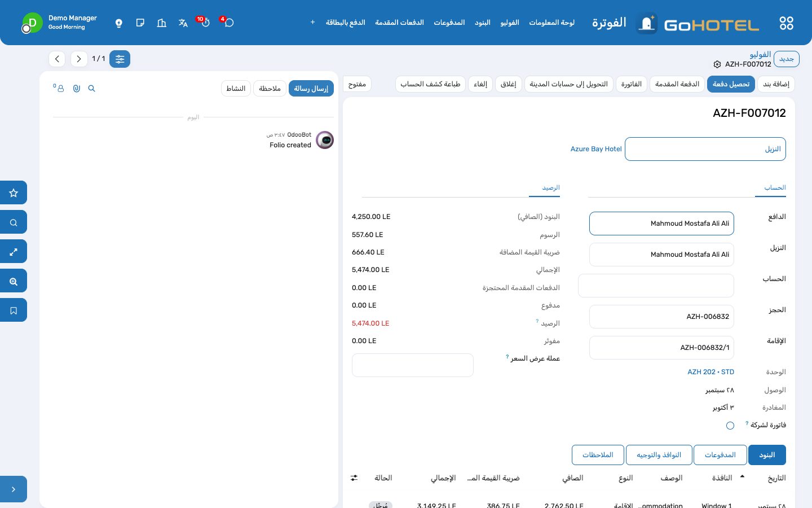This screenshot has height=508, width=812.
Task: Open the quote currency dropdown field
Action: pos(413,365)
